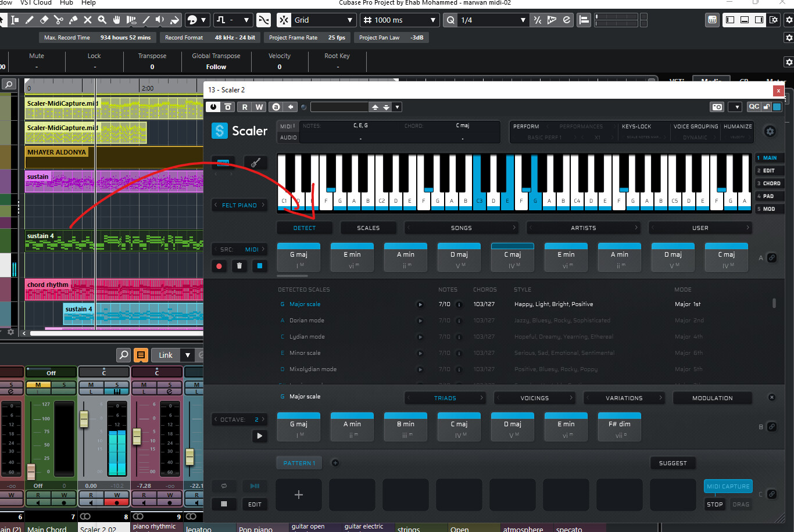Select the Comp hand tool
This screenshot has width=794, height=532.
pyautogui.click(x=117, y=20)
